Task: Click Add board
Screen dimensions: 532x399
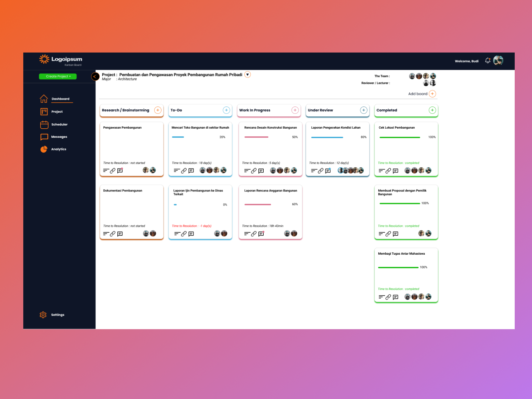Action: point(418,94)
